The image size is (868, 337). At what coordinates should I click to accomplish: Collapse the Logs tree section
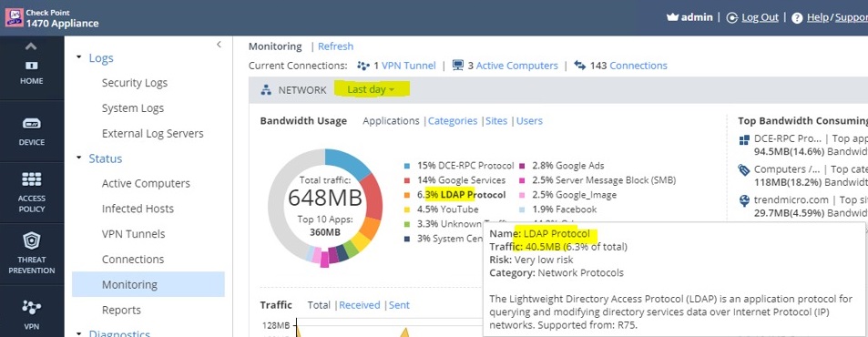78,57
